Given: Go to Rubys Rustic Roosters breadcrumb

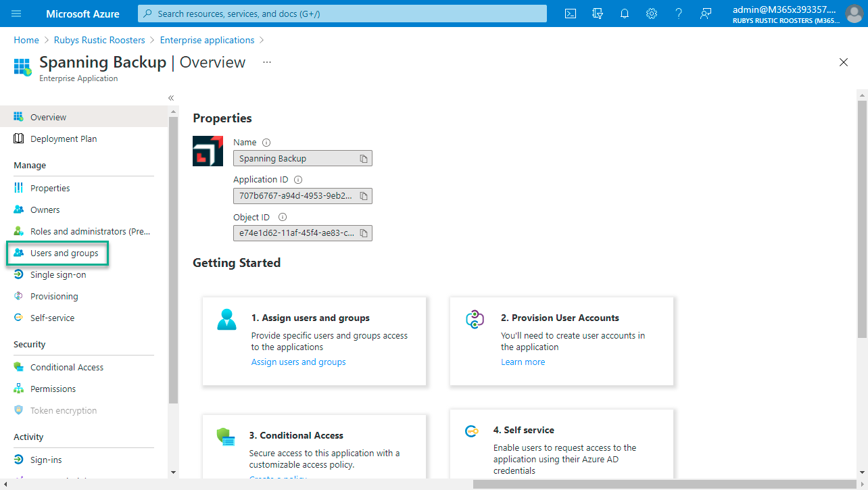Looking at the screenshot, I should [99, 40].
